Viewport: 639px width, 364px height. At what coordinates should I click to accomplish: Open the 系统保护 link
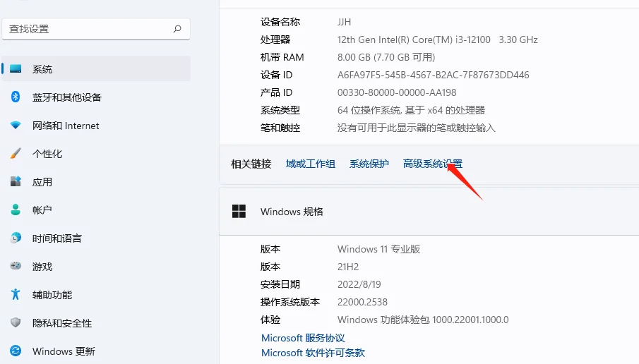pos(369,164)
